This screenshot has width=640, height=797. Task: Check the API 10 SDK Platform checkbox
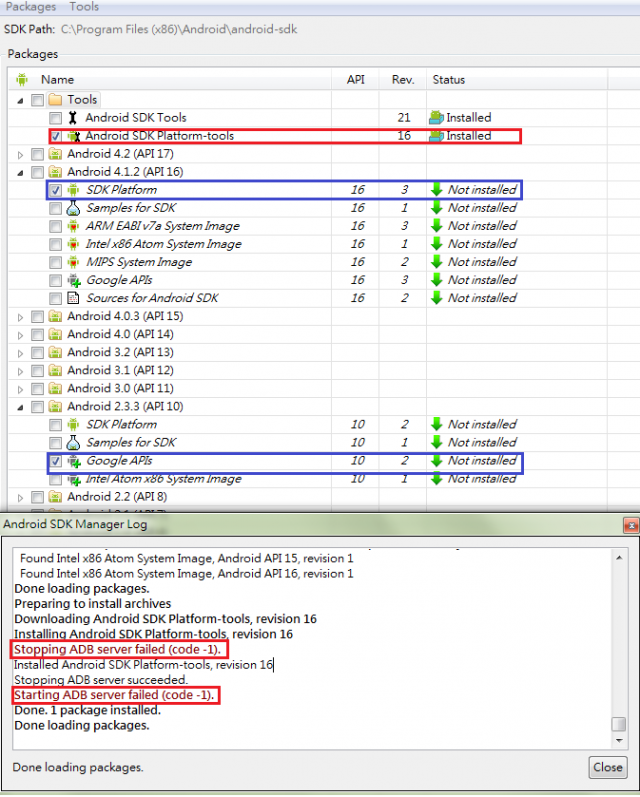coord(55,425)
